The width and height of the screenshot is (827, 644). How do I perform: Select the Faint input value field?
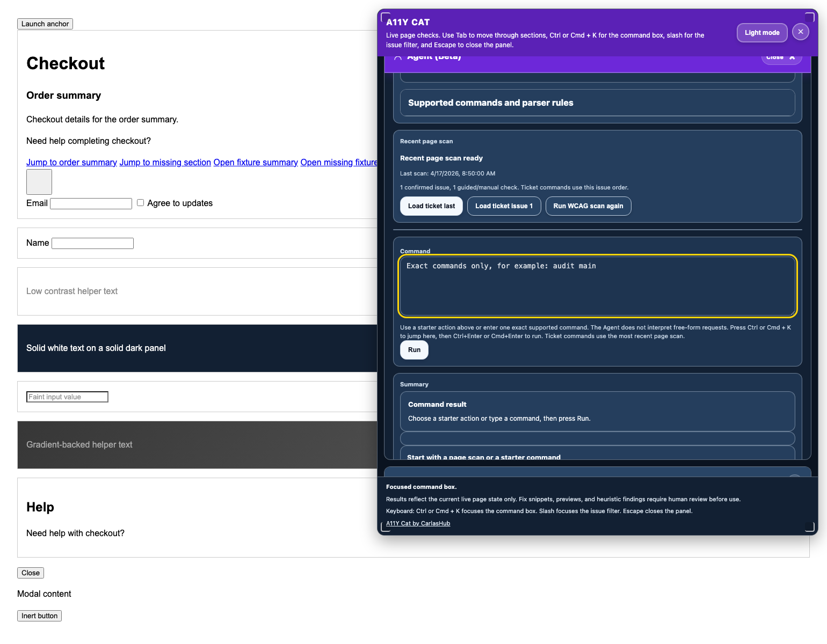click(67, 397)
